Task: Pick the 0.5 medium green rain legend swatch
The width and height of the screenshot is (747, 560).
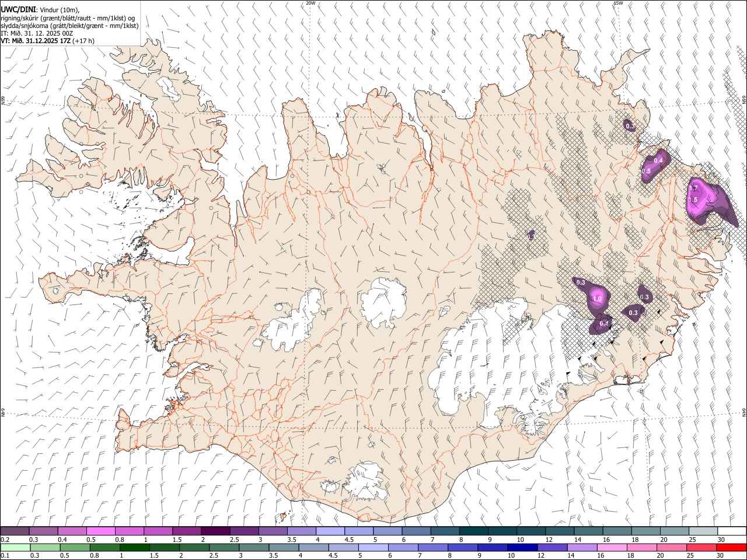Action: [x=75, y=547]
